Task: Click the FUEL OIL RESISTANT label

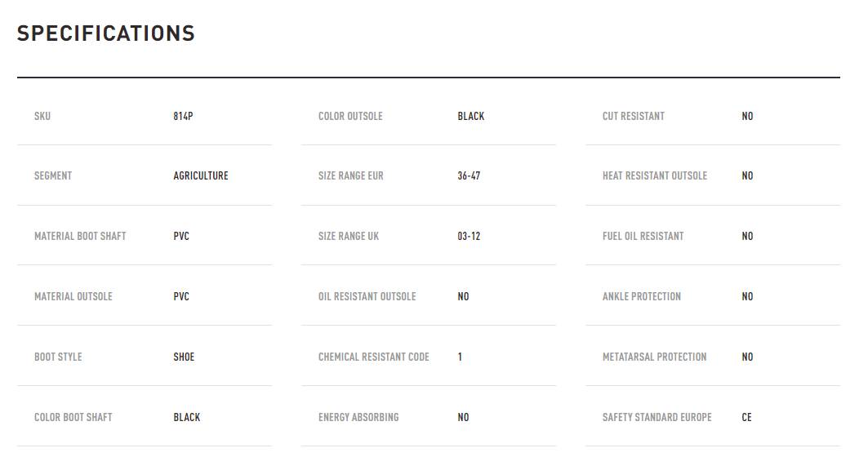Action: (x=643, y=236)
